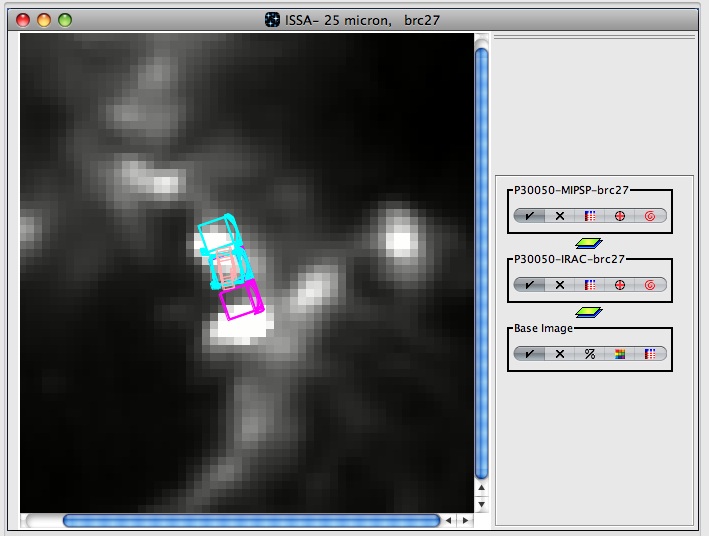Click red spiral icon in P30050-MIPSP-brc27
The width and height of the screenshot is (709, 536).
pyautogui.click(x=650, y=216)
